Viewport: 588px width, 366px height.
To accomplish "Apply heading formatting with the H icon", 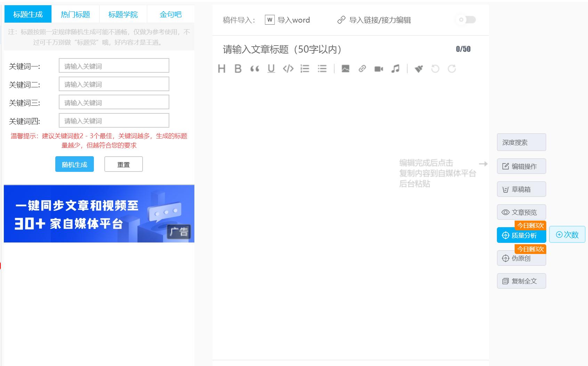I will [222, 69].
